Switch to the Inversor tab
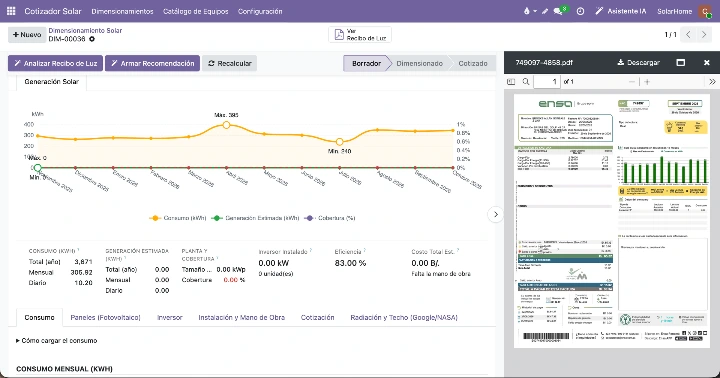This screenshot has width=720, height=378. (169, 317)
